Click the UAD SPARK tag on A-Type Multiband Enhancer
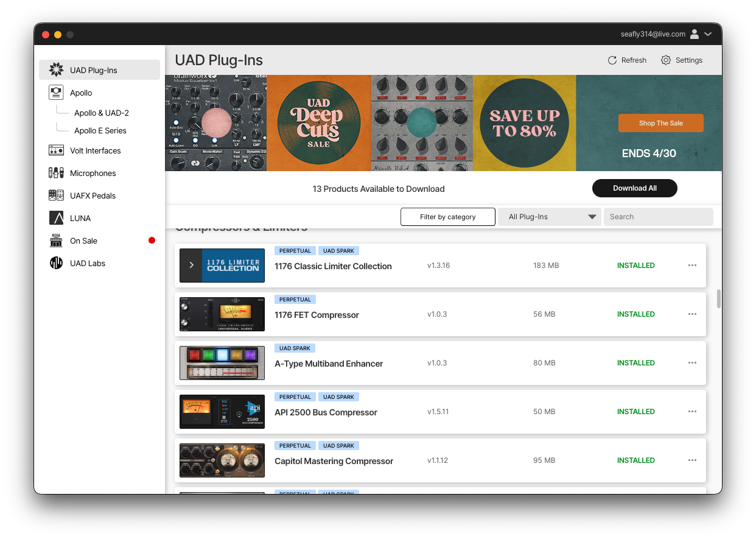 click(x=295, y=348)
